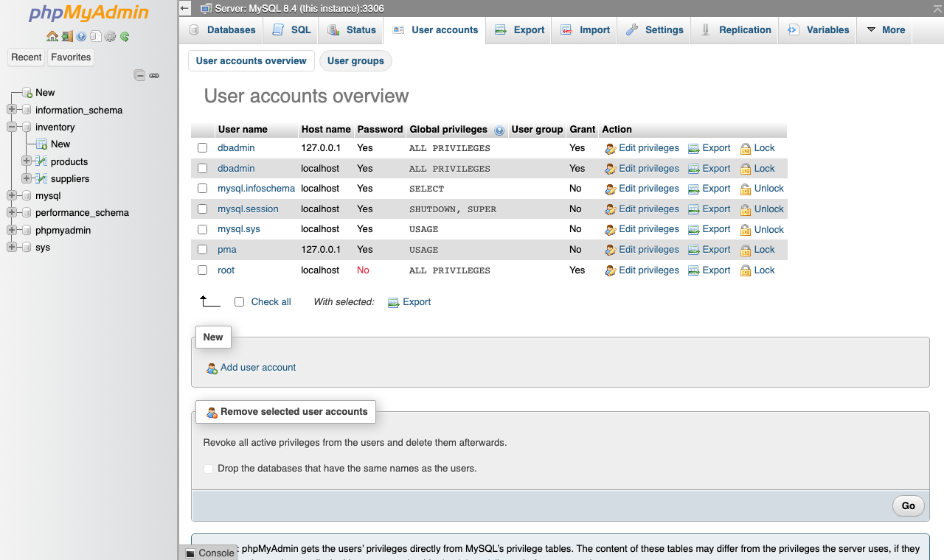This screenshot has height=560, width=944.
Task: Tick the Check all checkbox
Action: (239, 301)
